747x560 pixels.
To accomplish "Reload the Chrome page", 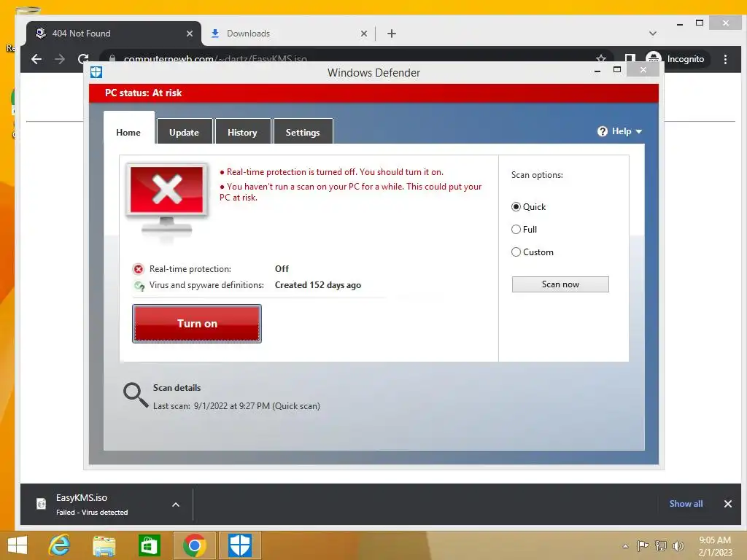I will point(83,58).
